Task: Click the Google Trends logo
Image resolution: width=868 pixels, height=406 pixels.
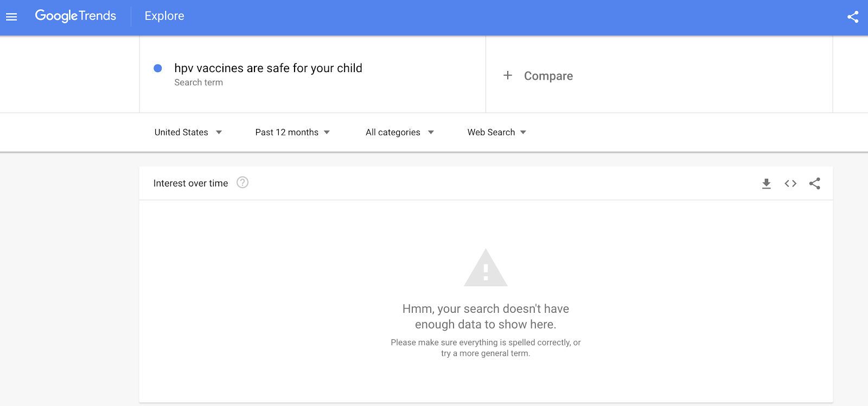Action: click(75, 16)
